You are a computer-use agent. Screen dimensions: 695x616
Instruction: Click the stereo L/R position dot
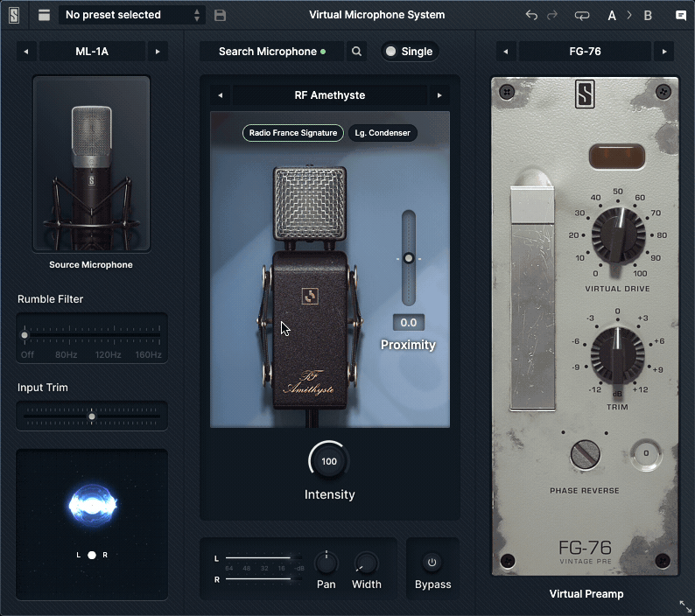click(92, 555)
